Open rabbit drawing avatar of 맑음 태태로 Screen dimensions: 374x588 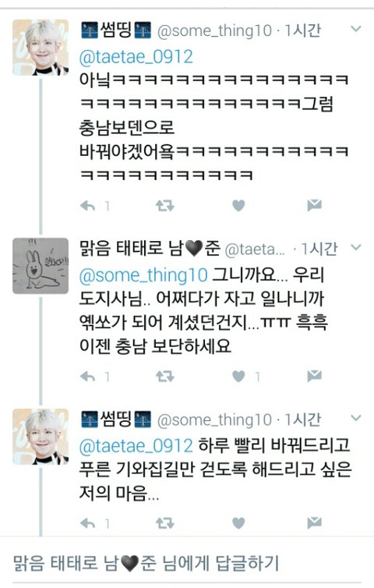pyautogui.click(x=41, y=266)
